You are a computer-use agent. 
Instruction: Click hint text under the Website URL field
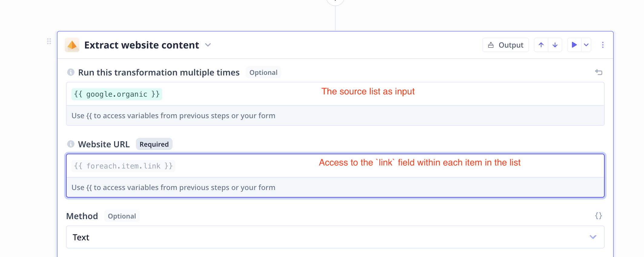pyautogui.click(x=173, y=187)
